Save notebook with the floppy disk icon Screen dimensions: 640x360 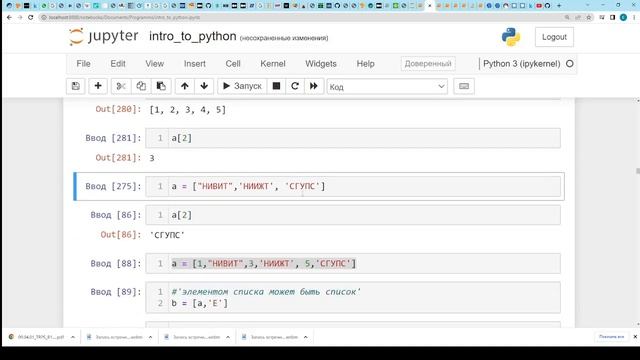[x=76, y=86]
